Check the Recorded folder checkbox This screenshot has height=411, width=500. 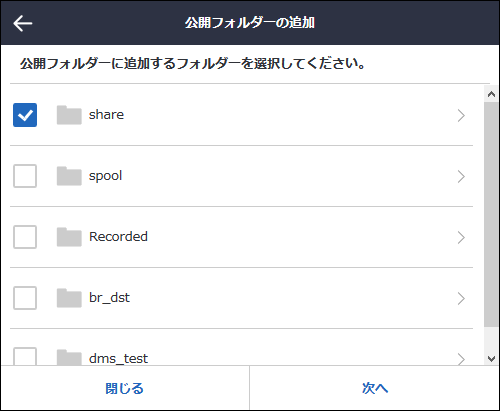coord(25,237)
